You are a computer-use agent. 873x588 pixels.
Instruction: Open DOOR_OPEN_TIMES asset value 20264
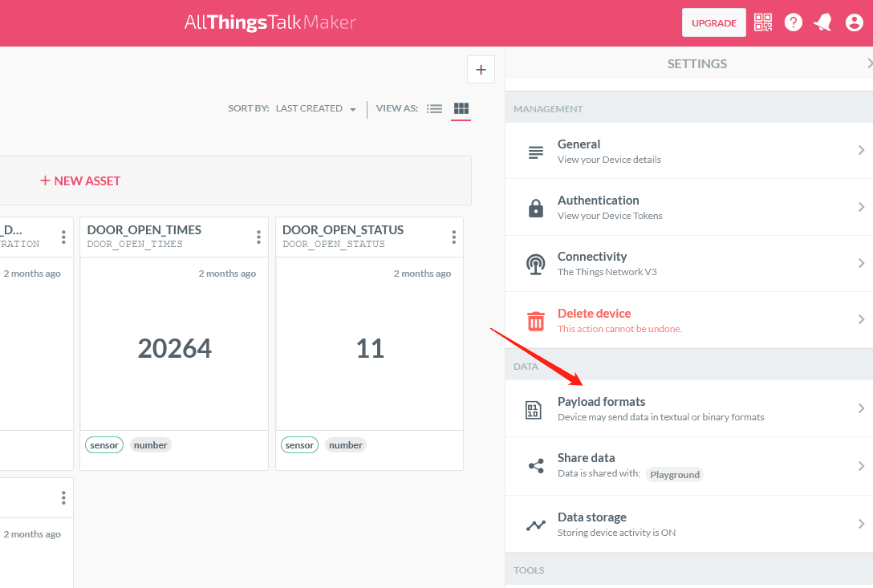coord(174,349)
